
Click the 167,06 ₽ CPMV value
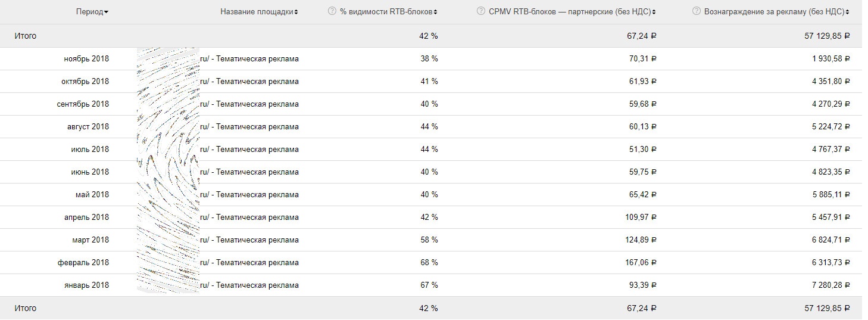tap(639, 263)
